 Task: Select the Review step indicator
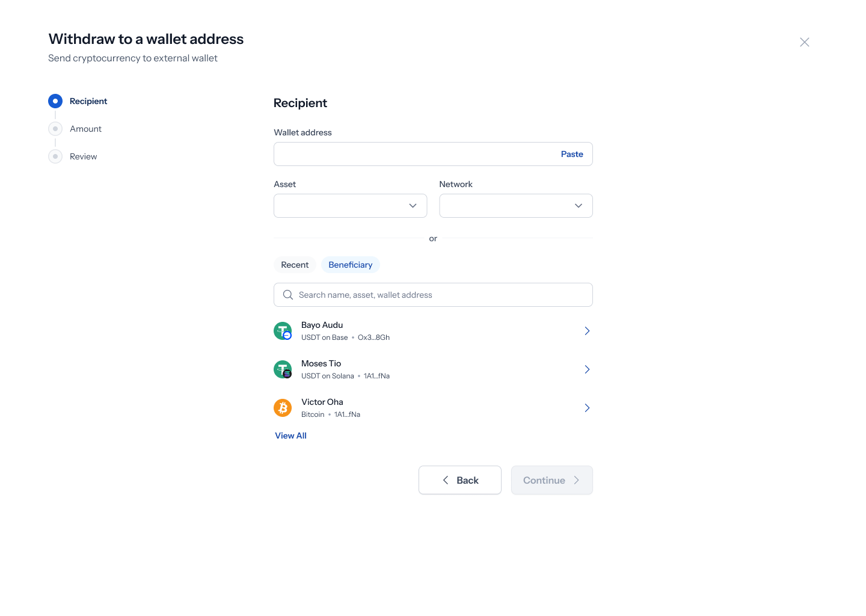pyautogui.click(x=55, y=156)
